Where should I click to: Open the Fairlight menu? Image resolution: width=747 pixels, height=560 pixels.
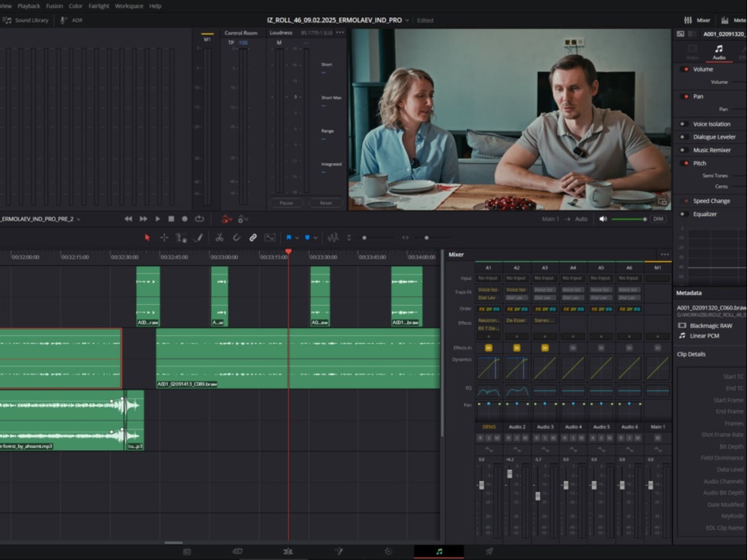coord(99,6)
